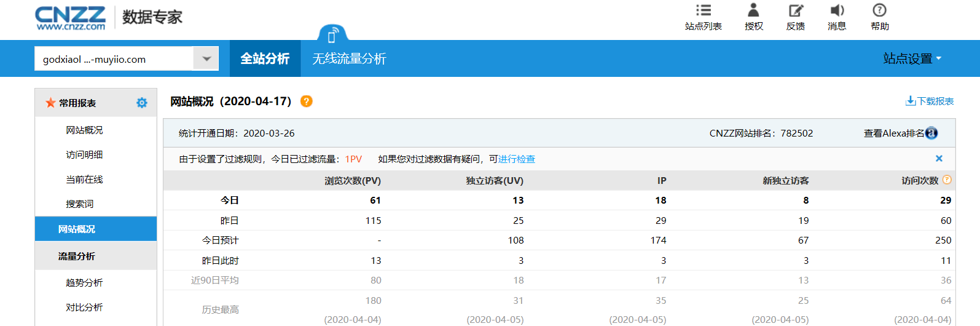Click the 新独立访客 column header
Image resolution: width=980 pixels, height=326 pixels.
(x=786, y=180)
